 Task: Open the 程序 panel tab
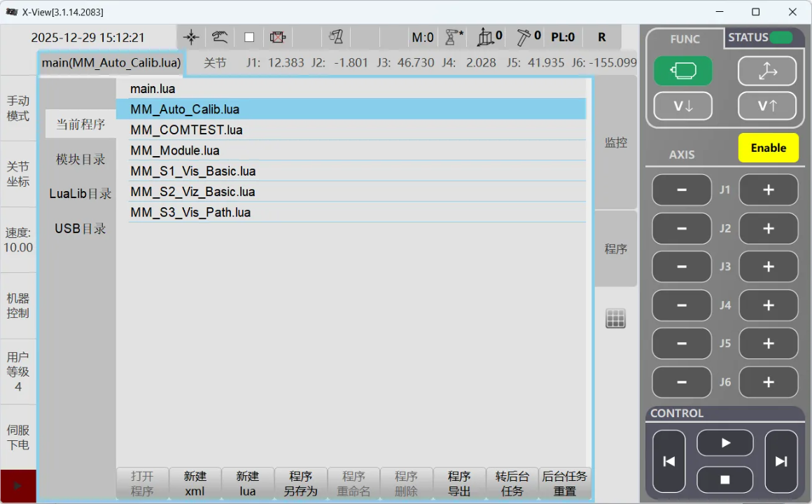[615, 248]
